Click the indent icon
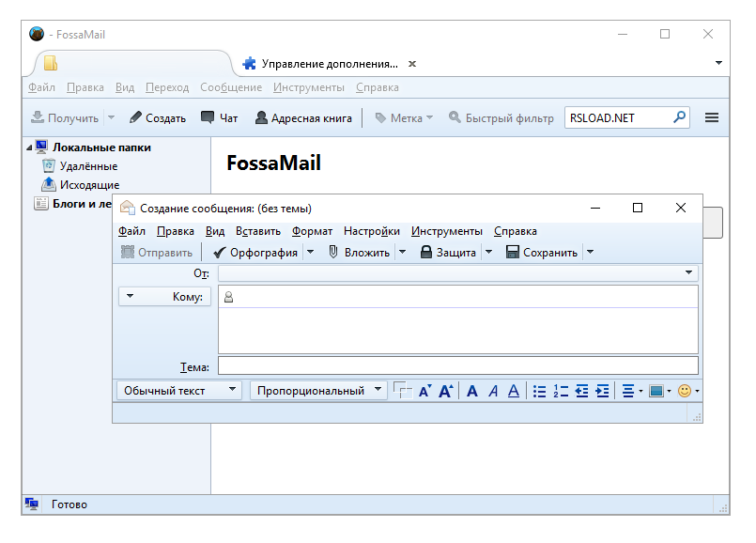The height and width of the screenshot is (543, 756). click(x=603, y=391)
